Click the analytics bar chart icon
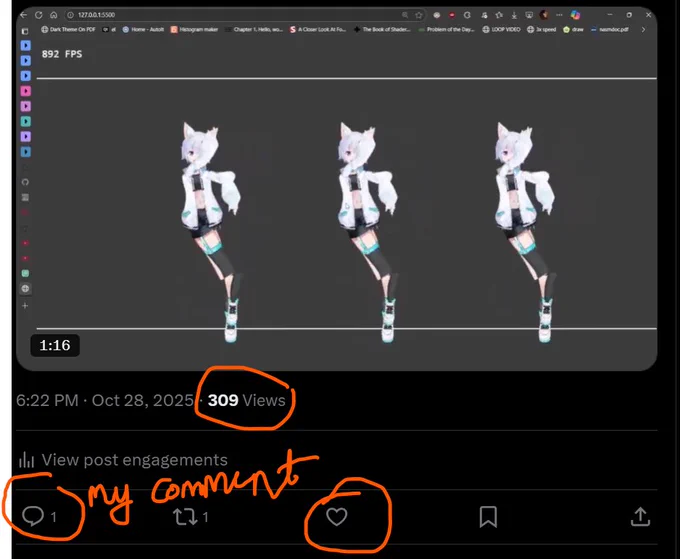The width and height of the screenshot is (680, 559). pyautogui.click(x=26, y=460)
